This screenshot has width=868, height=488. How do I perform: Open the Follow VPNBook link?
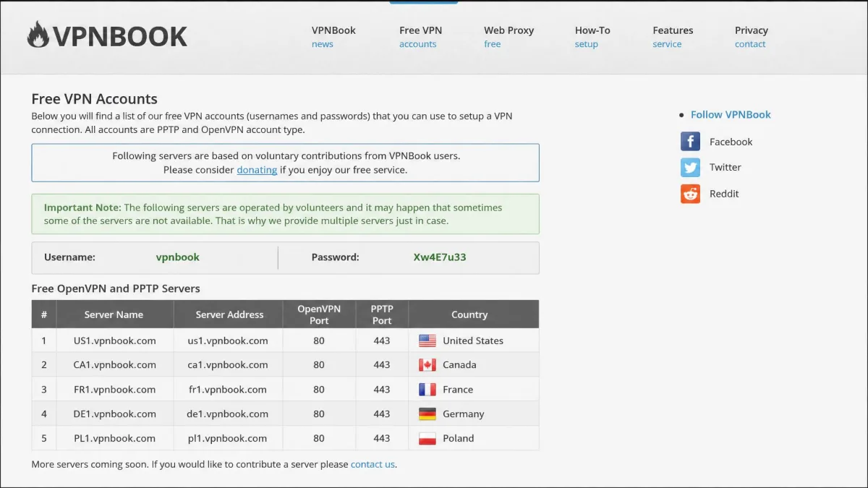731,114
